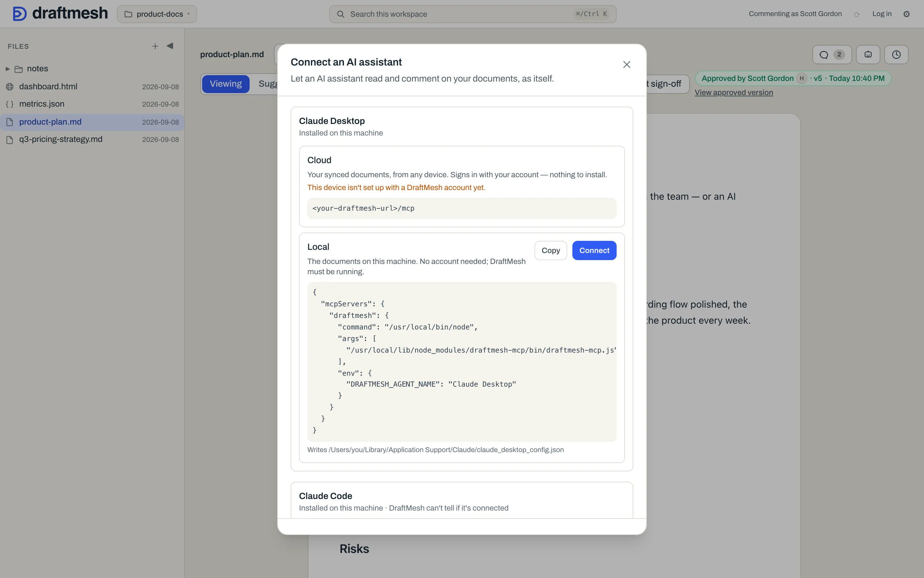Switch to Viewing mode
924x578 pixels.
[226, 84]
